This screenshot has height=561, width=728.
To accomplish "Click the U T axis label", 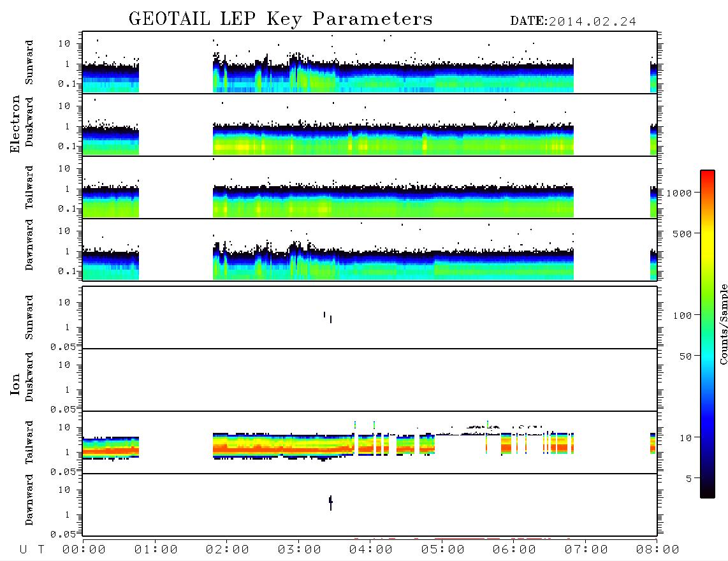I will click(32, 550).
